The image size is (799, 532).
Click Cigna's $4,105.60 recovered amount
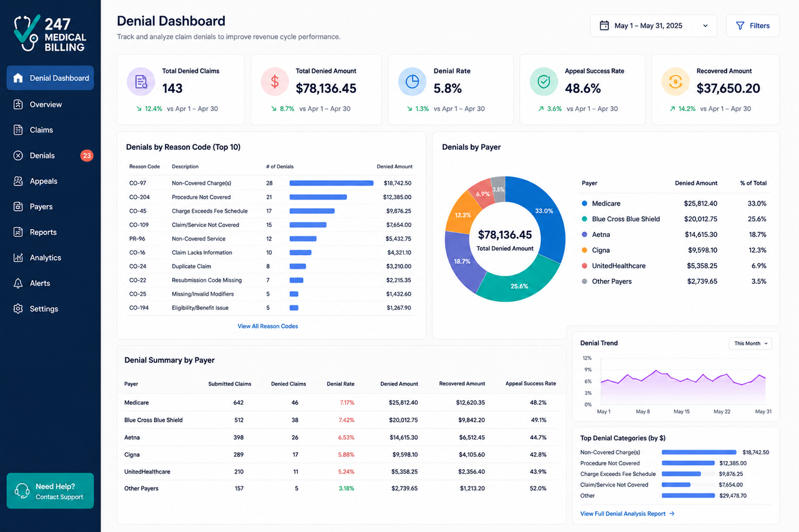click(472, 454)
